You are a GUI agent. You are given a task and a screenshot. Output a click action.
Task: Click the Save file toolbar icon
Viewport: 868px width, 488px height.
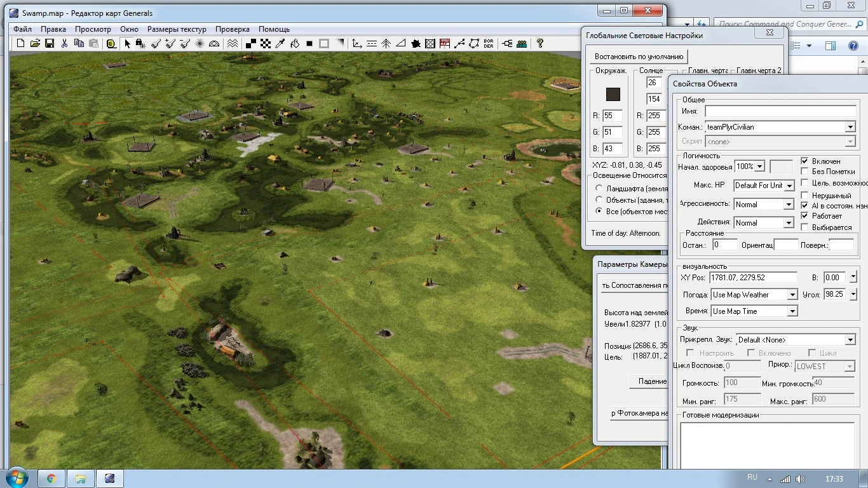click(x=50, y=44)
